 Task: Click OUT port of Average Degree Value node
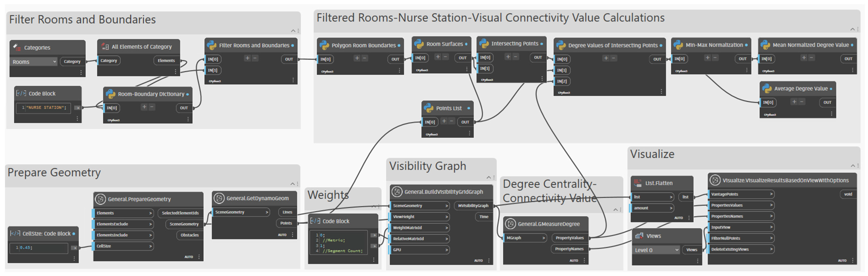(x=827, y=102)
